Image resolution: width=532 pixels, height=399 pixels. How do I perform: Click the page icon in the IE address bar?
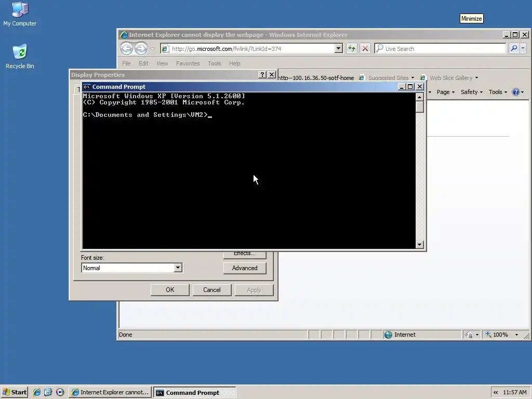click(165, 49)
